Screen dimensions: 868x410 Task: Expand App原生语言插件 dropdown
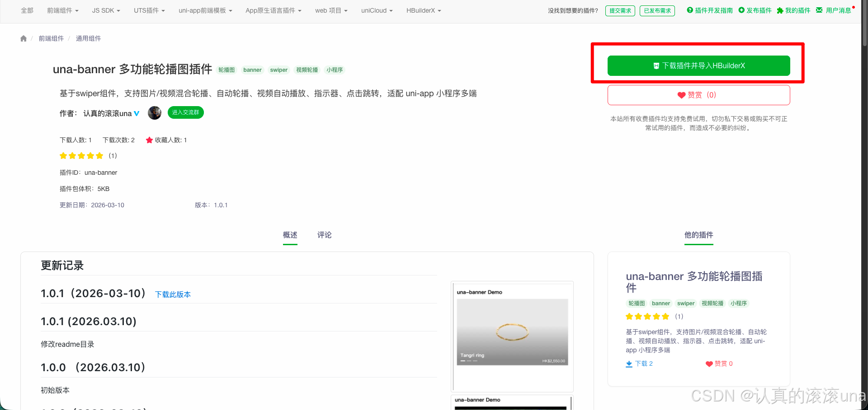click(x=274, y=10)
